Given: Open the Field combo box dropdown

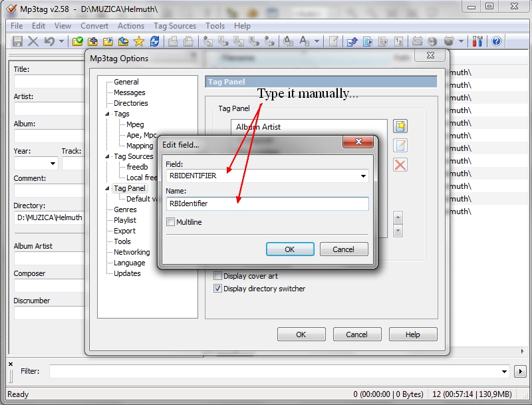Looking at the screenshot, I should pyautogui.click(x=363, y=176).
